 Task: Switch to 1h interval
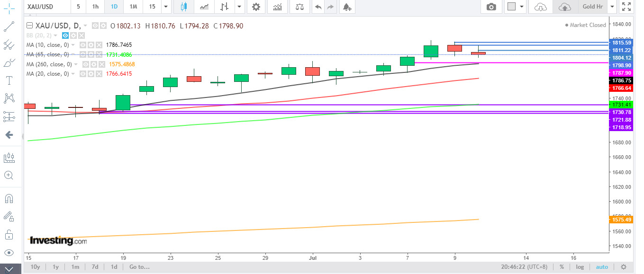(96, 7)
